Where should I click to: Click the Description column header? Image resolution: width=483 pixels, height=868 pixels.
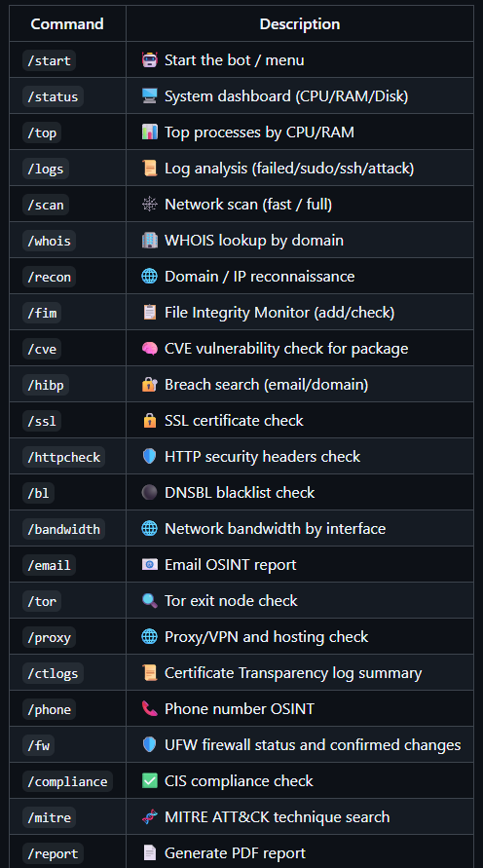300,24
